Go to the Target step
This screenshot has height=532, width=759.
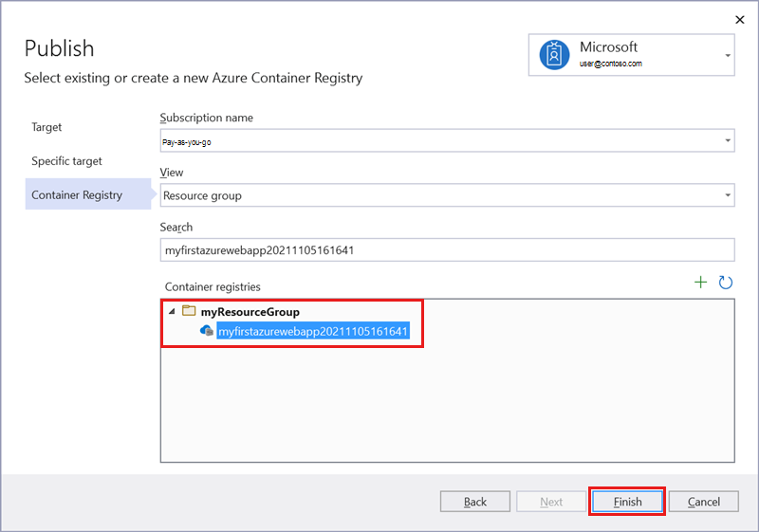pos(46,127)
